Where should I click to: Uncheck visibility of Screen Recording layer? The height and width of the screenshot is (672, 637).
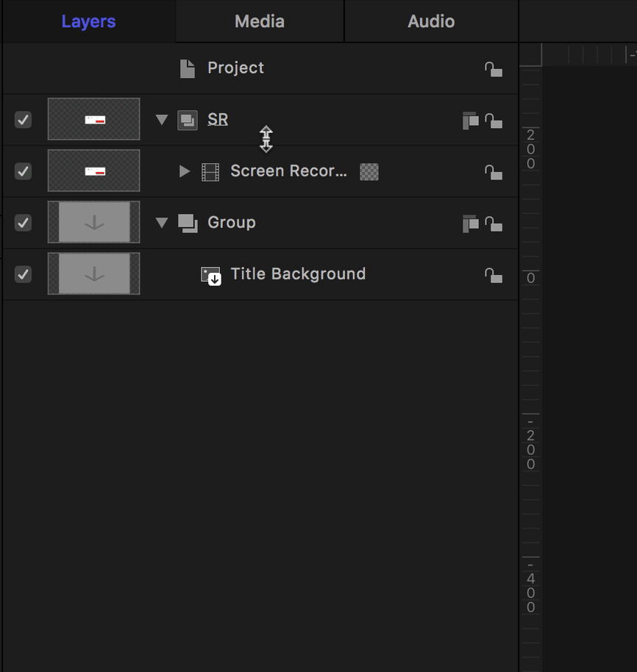pyautogui.click(x=23, y=171)
